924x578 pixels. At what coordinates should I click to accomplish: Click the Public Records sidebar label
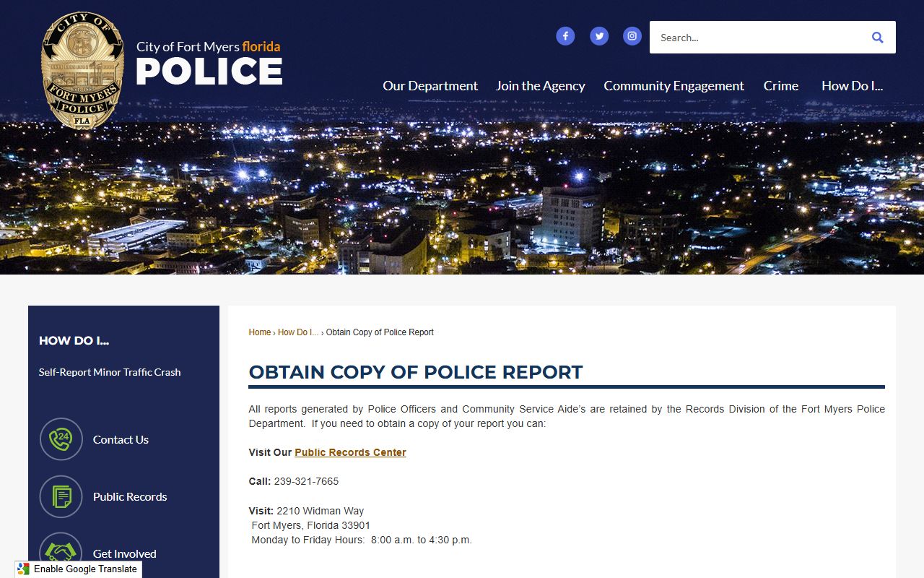[x=130, y=496]
